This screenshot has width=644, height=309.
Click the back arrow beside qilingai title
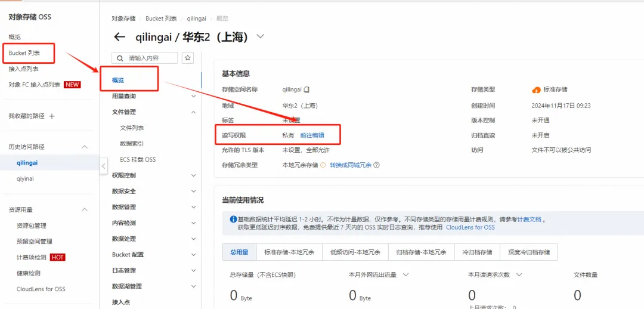click(119, 37)
